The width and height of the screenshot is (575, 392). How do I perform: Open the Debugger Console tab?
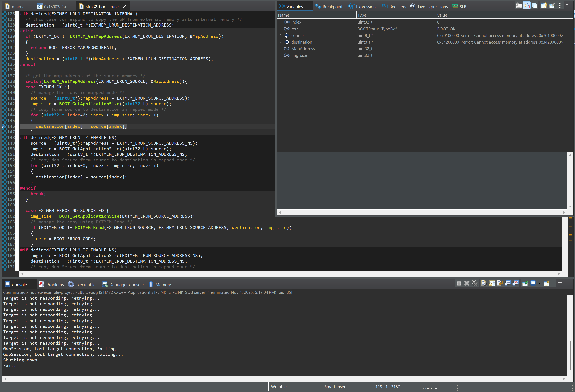tap(123, 285)
